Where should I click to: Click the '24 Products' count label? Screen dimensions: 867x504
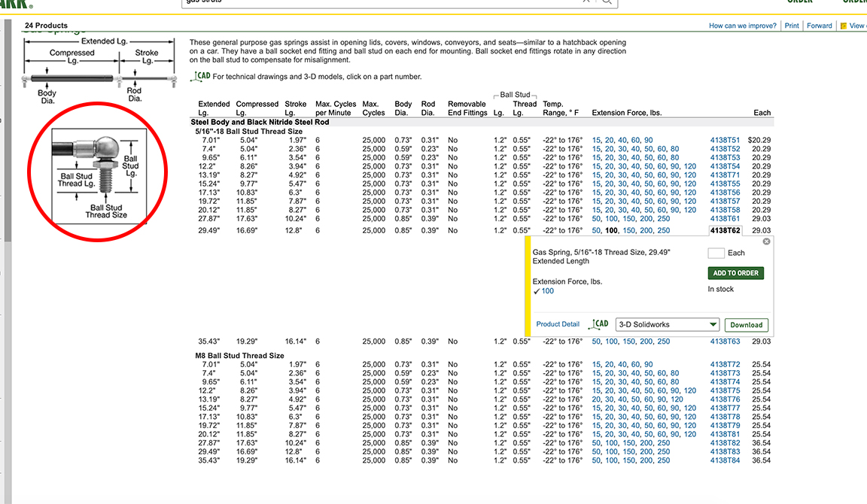[x=46, y=26]
